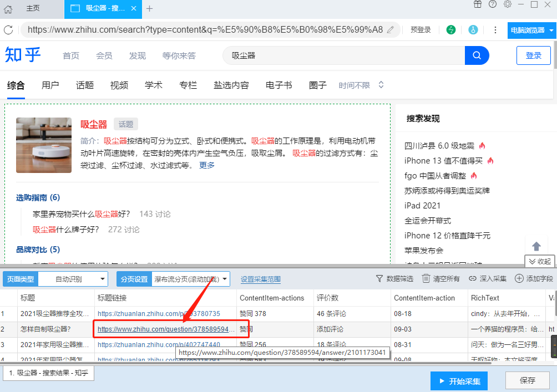Click the 预登录 button

[x=421, y=30]
